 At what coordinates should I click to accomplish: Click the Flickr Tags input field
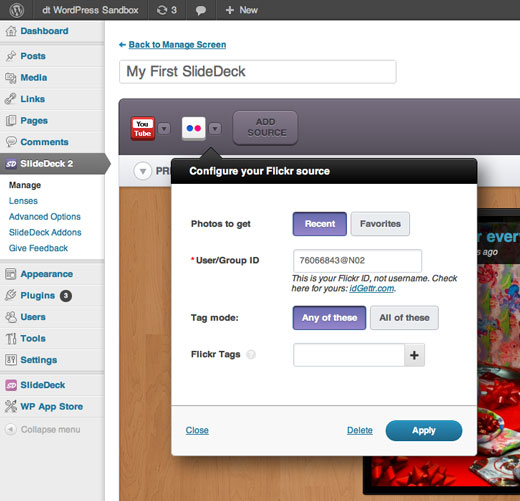coord(349,355)
